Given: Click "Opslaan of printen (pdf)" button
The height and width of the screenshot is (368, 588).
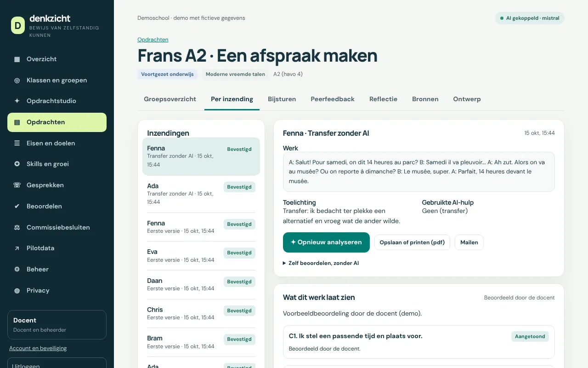Looking at the screenshot, I should point(412,242).
